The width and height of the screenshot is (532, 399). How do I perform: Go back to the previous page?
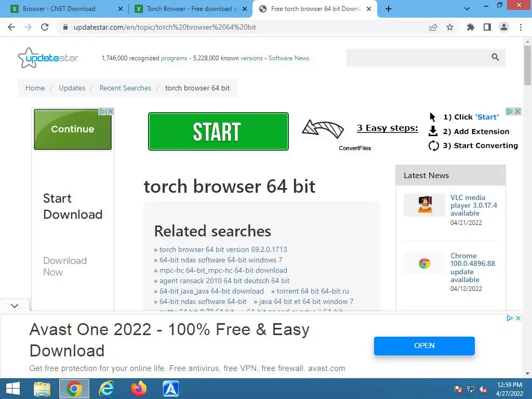click(11, 27)
